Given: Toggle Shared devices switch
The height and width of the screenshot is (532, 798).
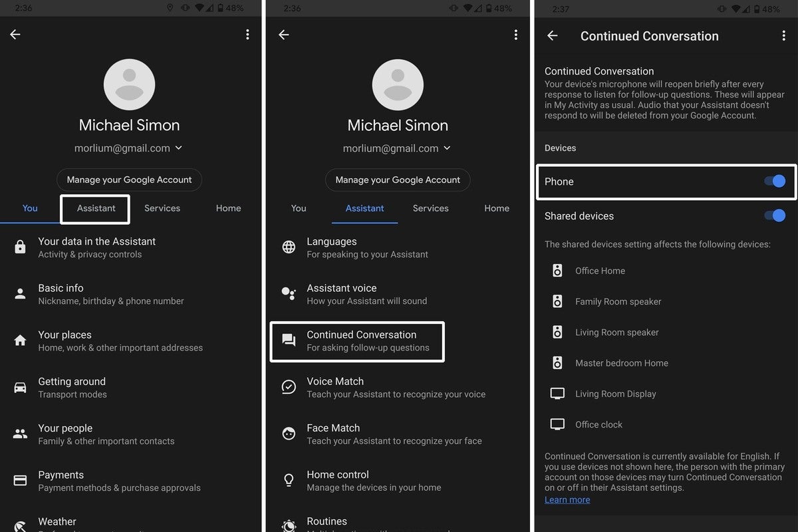Looking at the screenshot, I should (x=775, y=215).
